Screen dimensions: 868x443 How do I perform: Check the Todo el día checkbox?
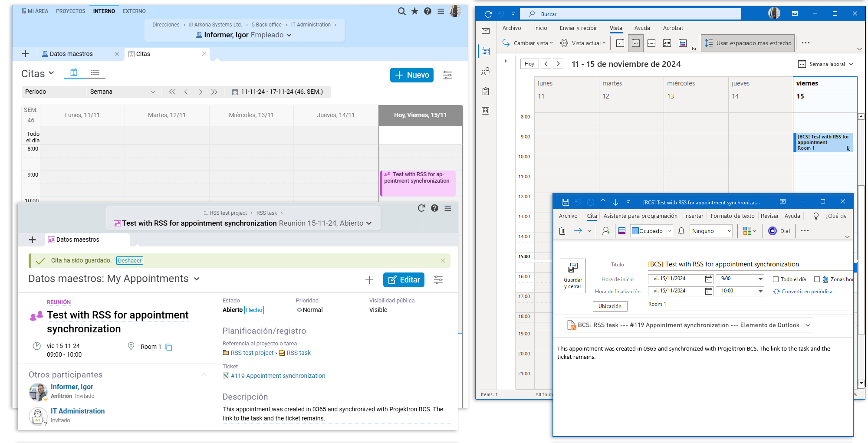tap(776, 279)
